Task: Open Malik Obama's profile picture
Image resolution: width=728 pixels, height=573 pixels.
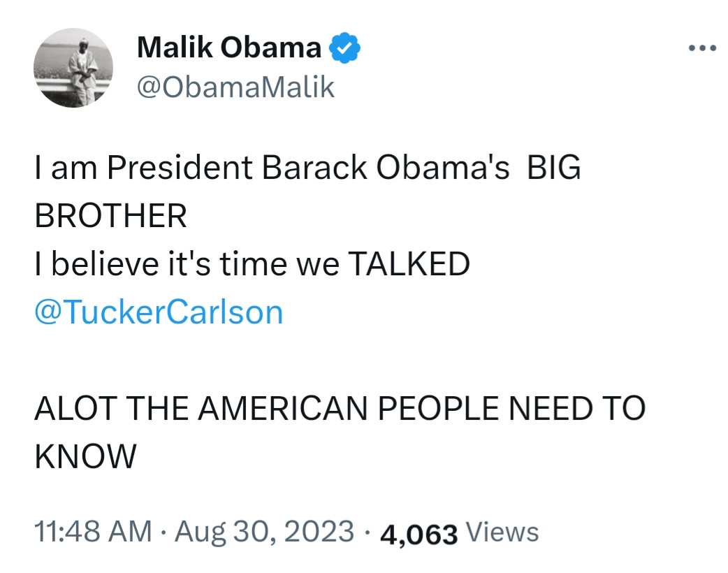Action: [73, 69]
